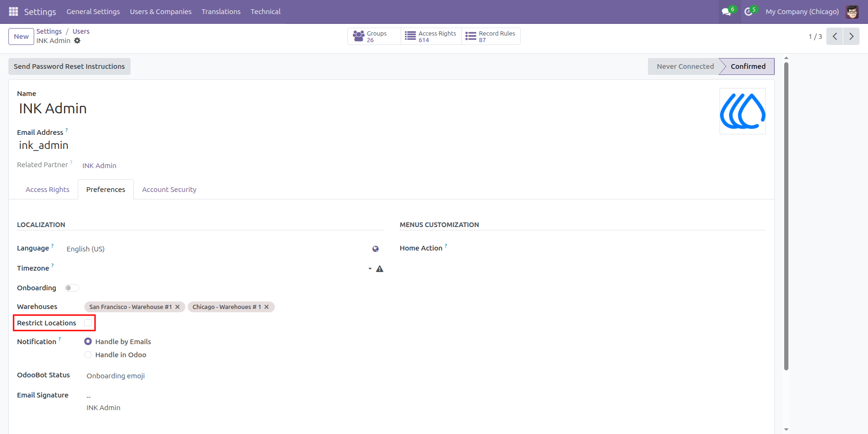Image resolution: width=868 pixels, height=434 pixels.
Task: Go to previous user record
Action: [835, 37]
